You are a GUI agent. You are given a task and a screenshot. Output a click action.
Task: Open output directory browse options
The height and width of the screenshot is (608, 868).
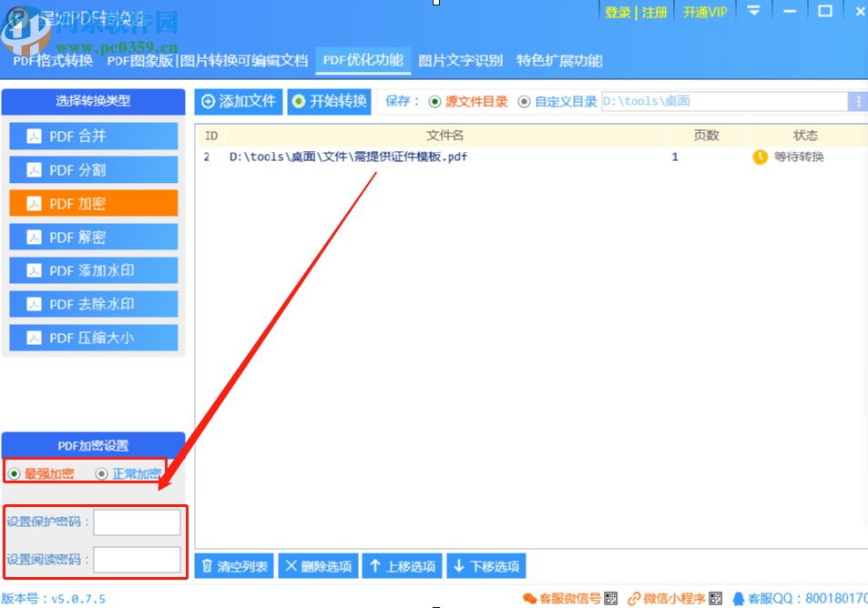tap(859, 101)
